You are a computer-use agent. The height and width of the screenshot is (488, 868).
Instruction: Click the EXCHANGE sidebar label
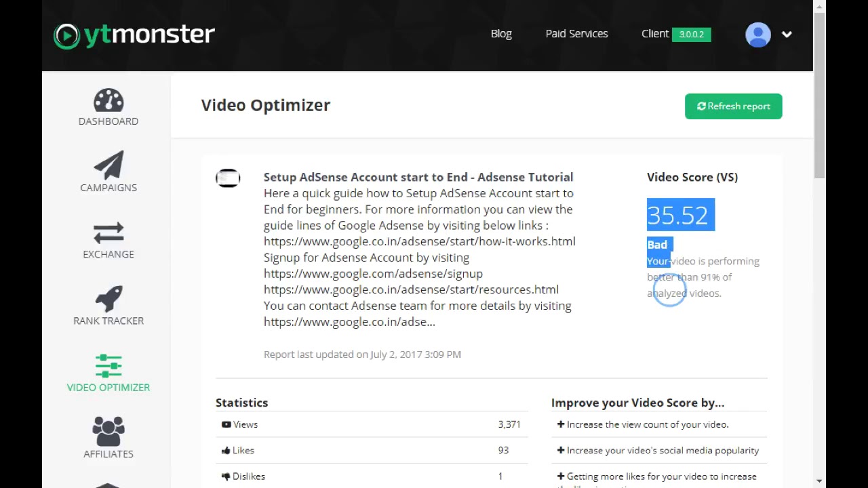pyautogui.click(x=108, y=254)
